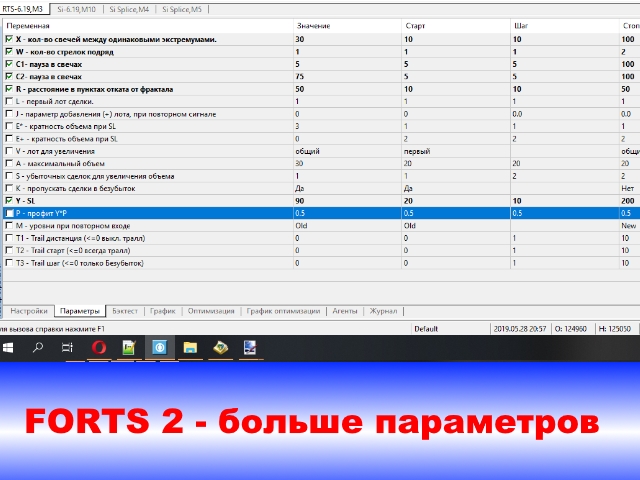Toggle C2 pause in candles checkbox
Viewport: 640px width, 480px height.
coord(9,76)
